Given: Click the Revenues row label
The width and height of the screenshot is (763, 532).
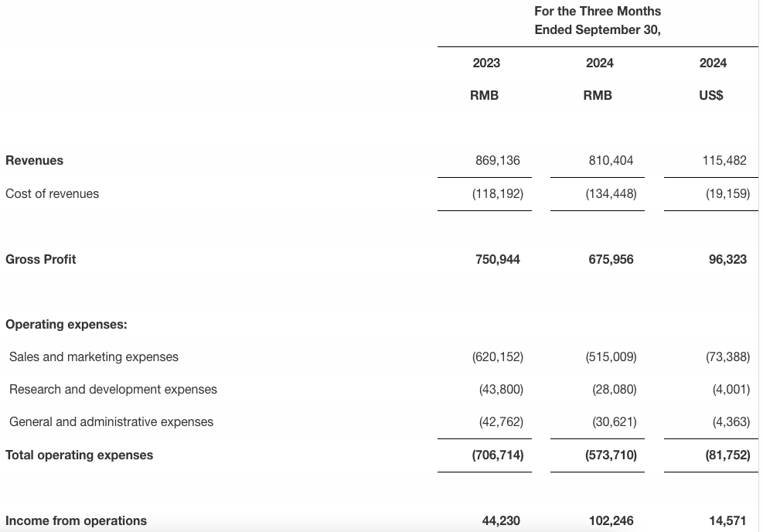Looking at the screenshot, I should (35, 161).
